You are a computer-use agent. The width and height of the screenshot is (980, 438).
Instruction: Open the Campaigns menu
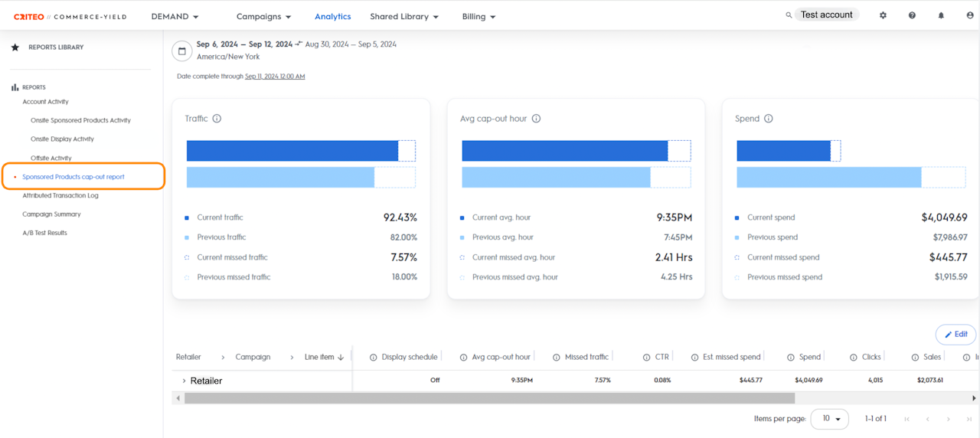tap(263, 16)
